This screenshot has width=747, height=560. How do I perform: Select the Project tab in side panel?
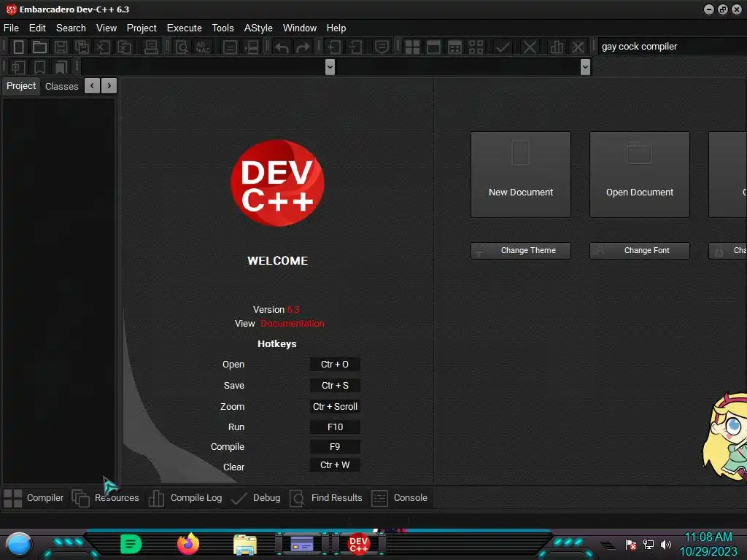coord(21,86)
